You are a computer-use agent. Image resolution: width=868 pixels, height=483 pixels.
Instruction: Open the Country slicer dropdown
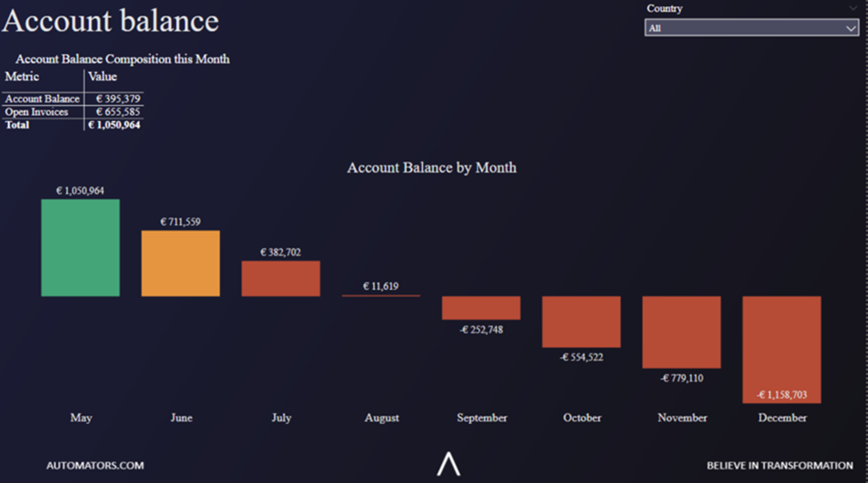750,28
